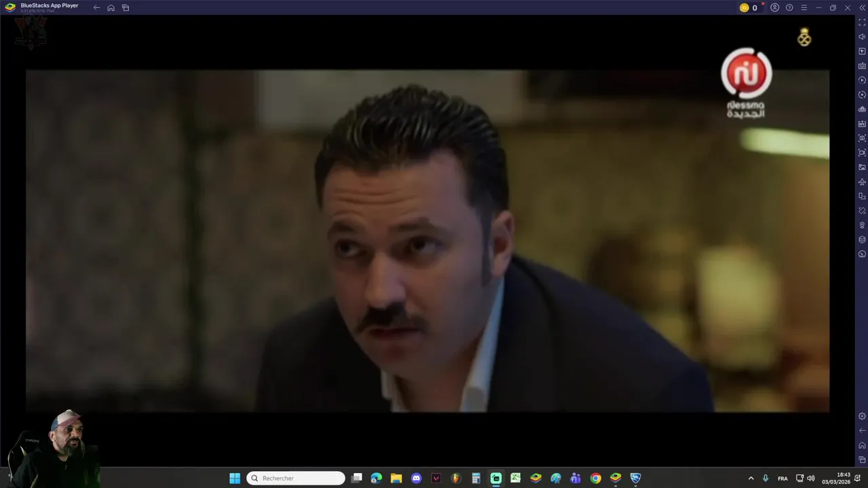Image resolution: width=868 pixels, height=488 pixels.
Task: Open BlueStacks settings gear icon
Action: [862, 416]
